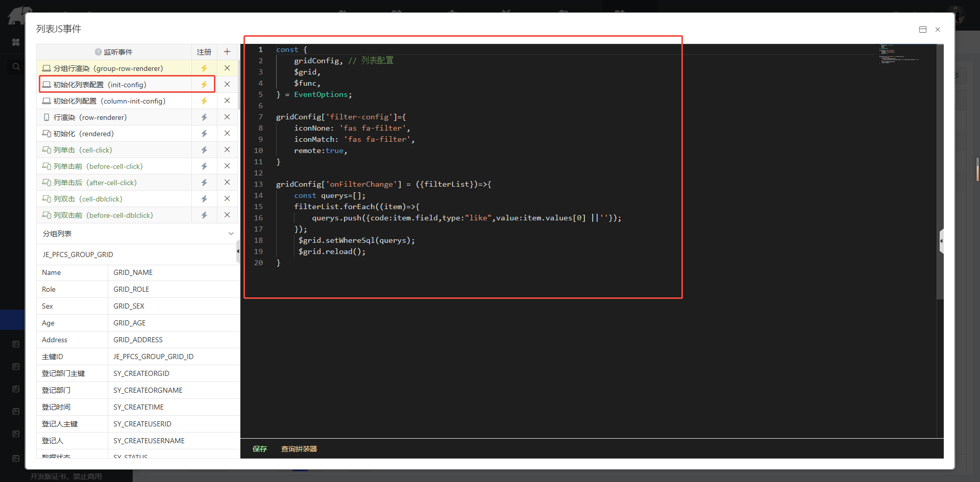
Task: Click lightning icon for cell-click event
Action: 204,150
